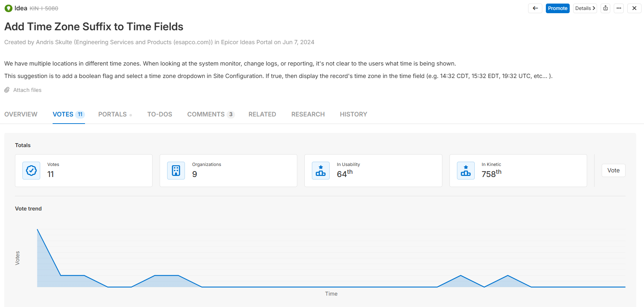644x307 pixels.
Task: Click the idea description starting 'We have multiple locations'
Action: click(x=230, y=64)
